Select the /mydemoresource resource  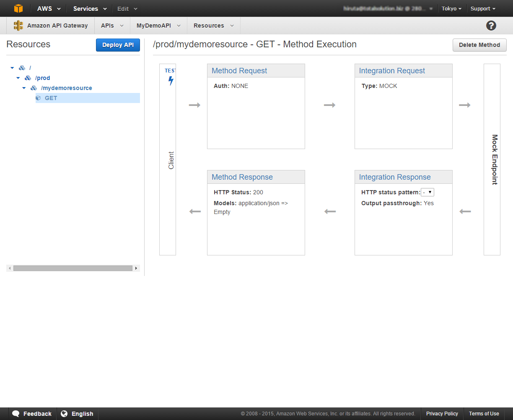(66, 88)
